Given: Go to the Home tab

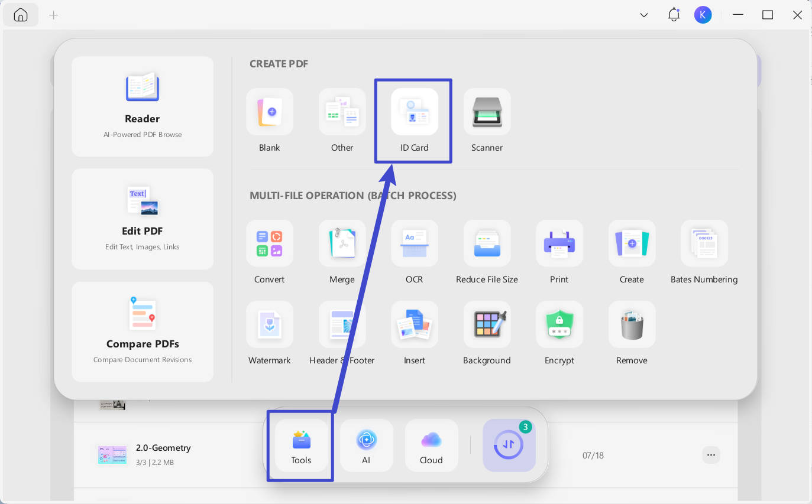Looking at the screenshot, I should tap(21, 15).
